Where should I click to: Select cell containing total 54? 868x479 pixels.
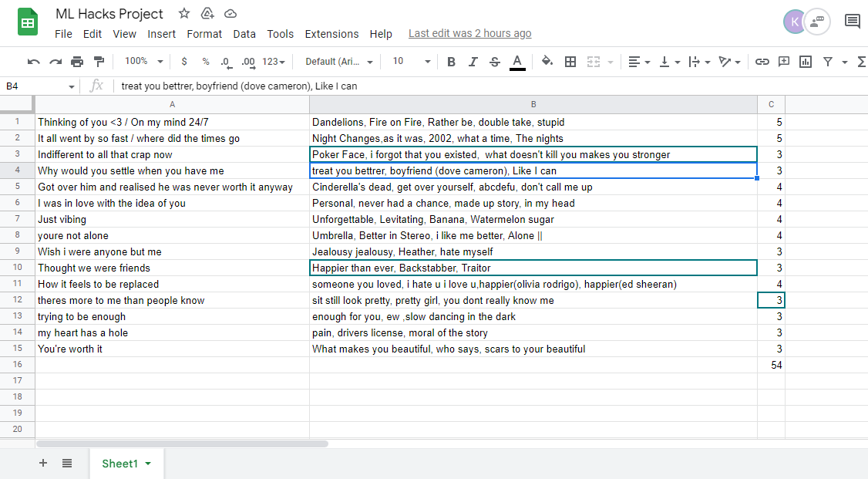[x=771, y=365]
